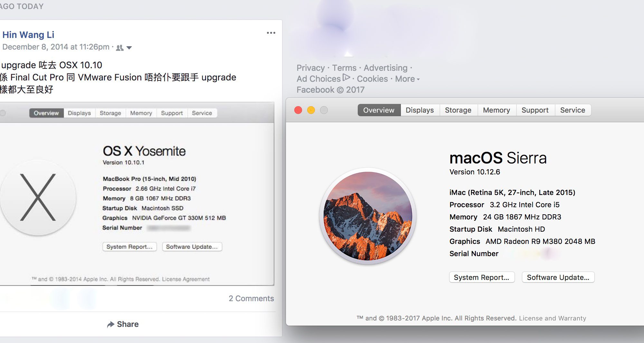Viewport: 644px width, 343px height.
Task: Click Graphics AMD Radeon R9 M380 value
Action: (540, 241)
